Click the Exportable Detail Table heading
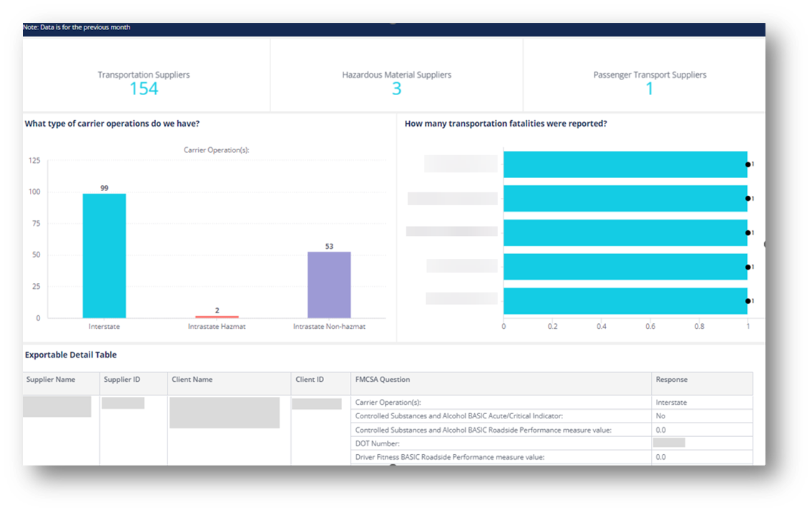Image resolution: width=812 pixels, height=512 pixels. [x=71, y=355]
